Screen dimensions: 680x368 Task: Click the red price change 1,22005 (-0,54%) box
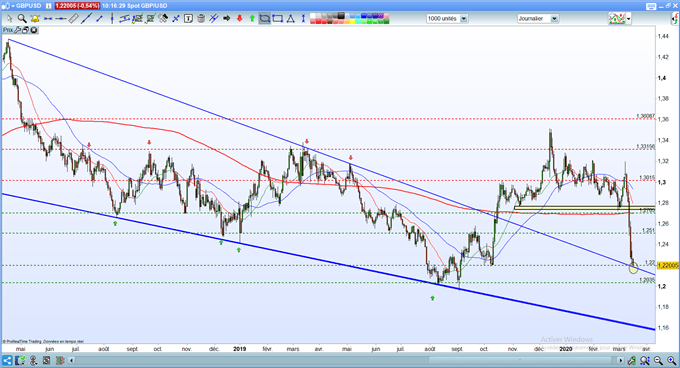coord(78,6)
